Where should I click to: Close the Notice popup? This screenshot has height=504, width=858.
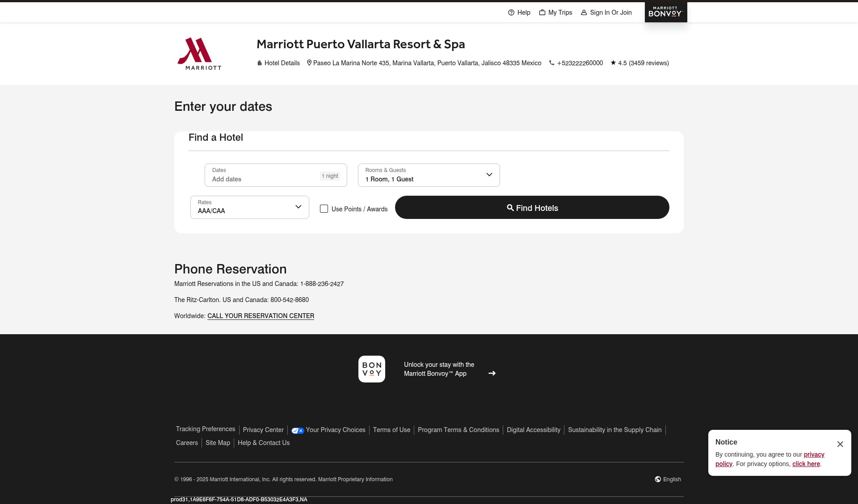tap(840, 444)
